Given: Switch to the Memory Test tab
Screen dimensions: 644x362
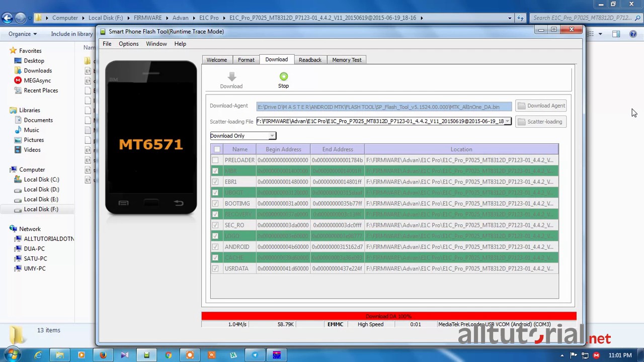Looking at the screenshot, I should 347,60.
